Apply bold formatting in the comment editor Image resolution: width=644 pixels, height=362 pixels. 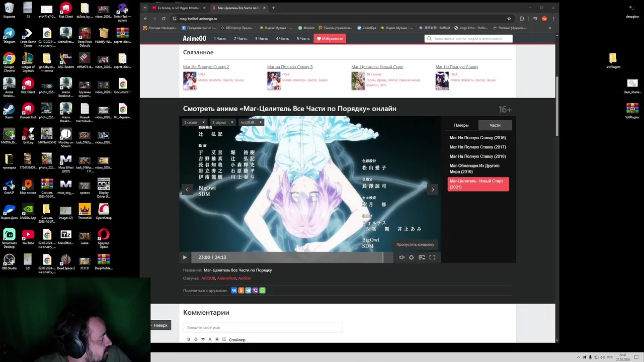click(189, 339)
